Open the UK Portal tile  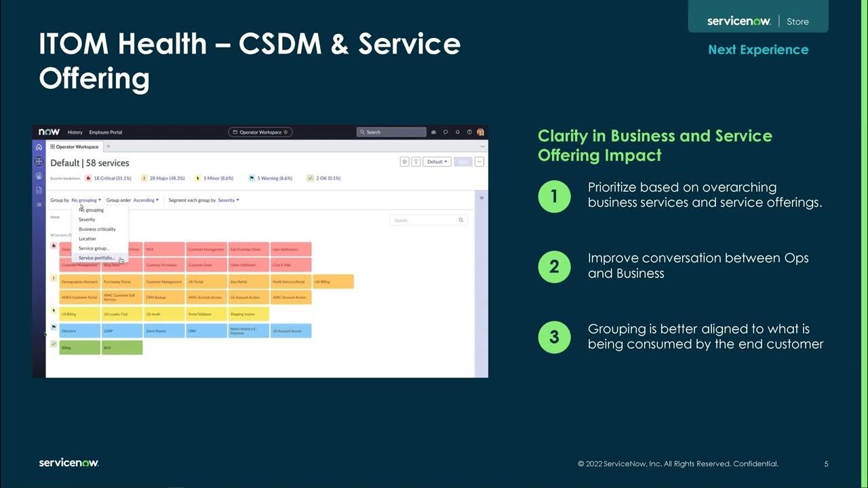point(206,281)
